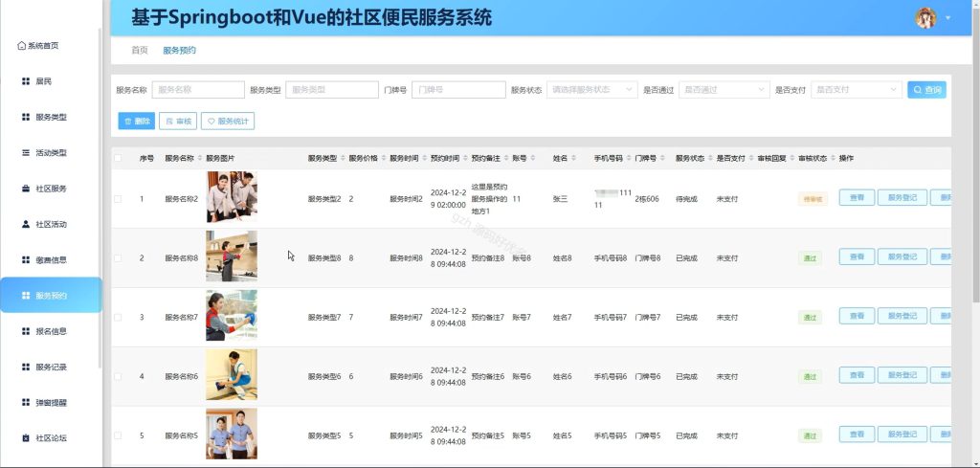Open the 弹窗提醒 sidebar menu

pyautogui.click(x=44, y=402)
